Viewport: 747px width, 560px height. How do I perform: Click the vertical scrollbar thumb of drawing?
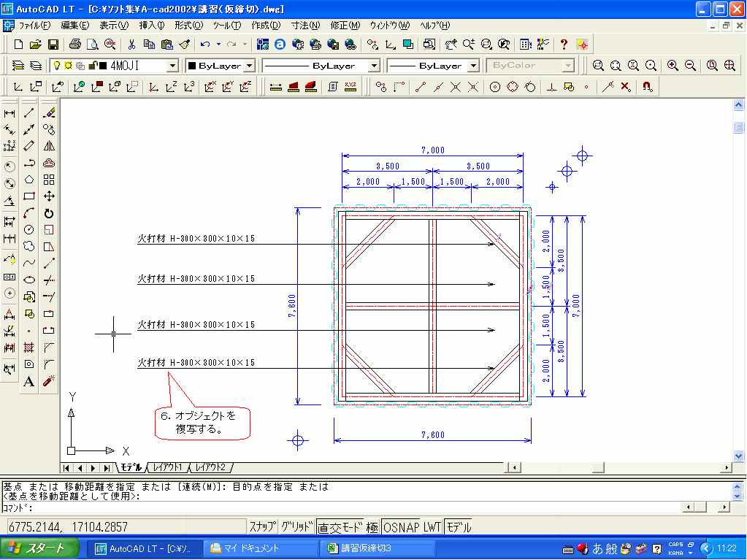(x=738, y=127)
